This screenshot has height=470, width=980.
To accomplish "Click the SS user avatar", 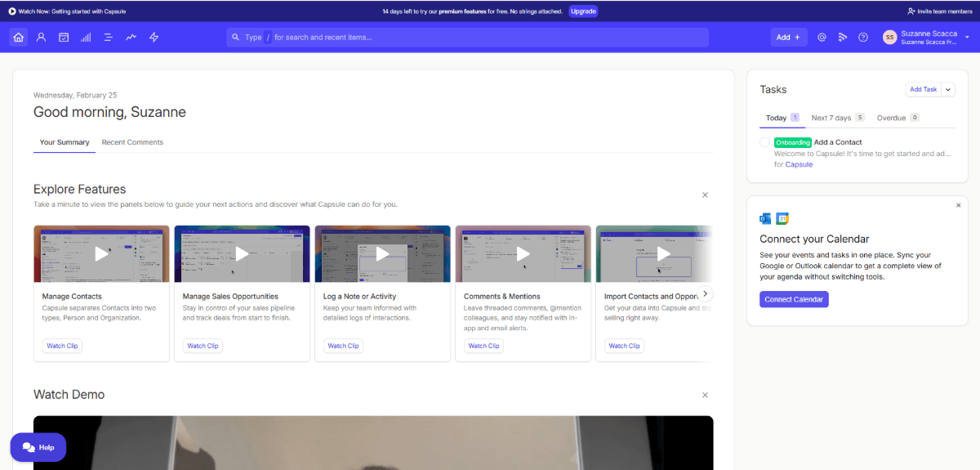I will point(889,37).
